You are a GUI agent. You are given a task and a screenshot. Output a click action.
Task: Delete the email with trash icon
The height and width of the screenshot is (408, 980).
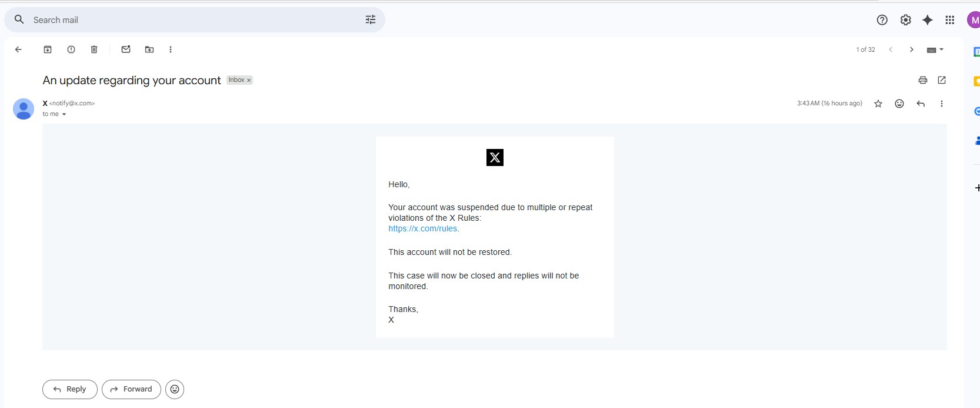[x=94, y=49]
